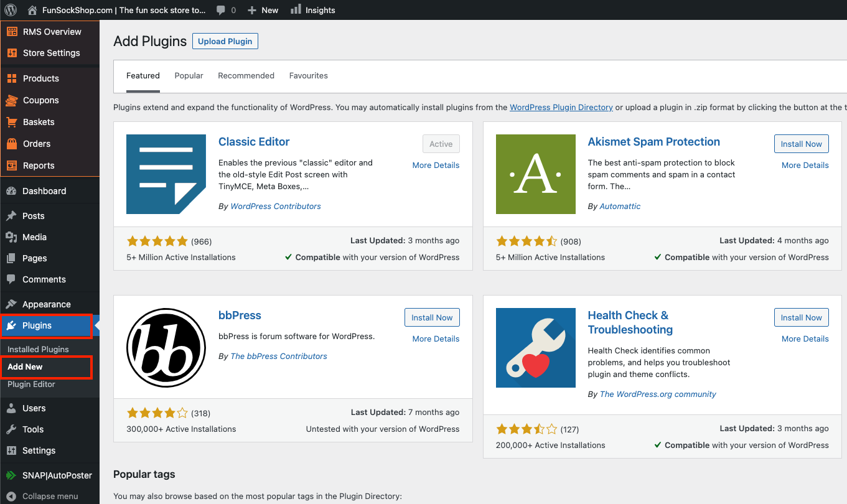
Task: Click 300,000+ Active Installations text
Action: (x=181, y=429)
